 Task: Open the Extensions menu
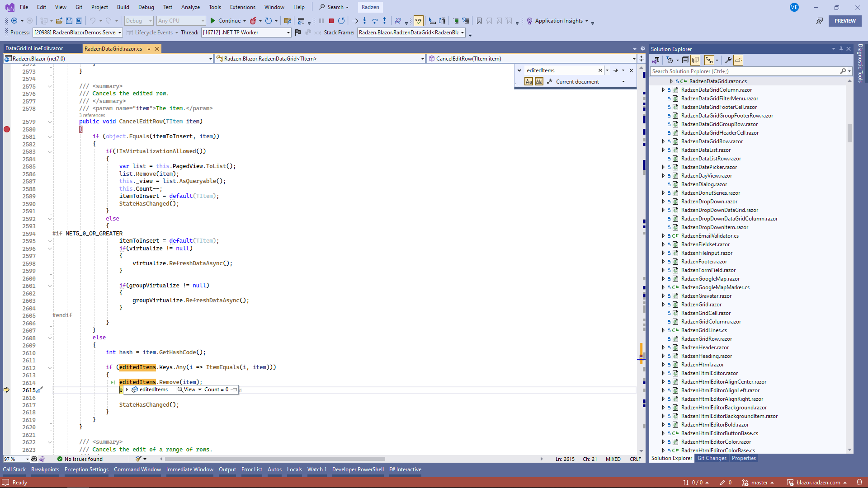tap(242, 7)
